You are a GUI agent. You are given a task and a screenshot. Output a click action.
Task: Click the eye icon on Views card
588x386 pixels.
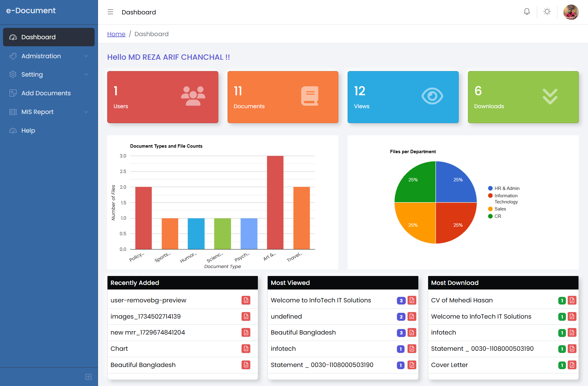tap(432, 96)
